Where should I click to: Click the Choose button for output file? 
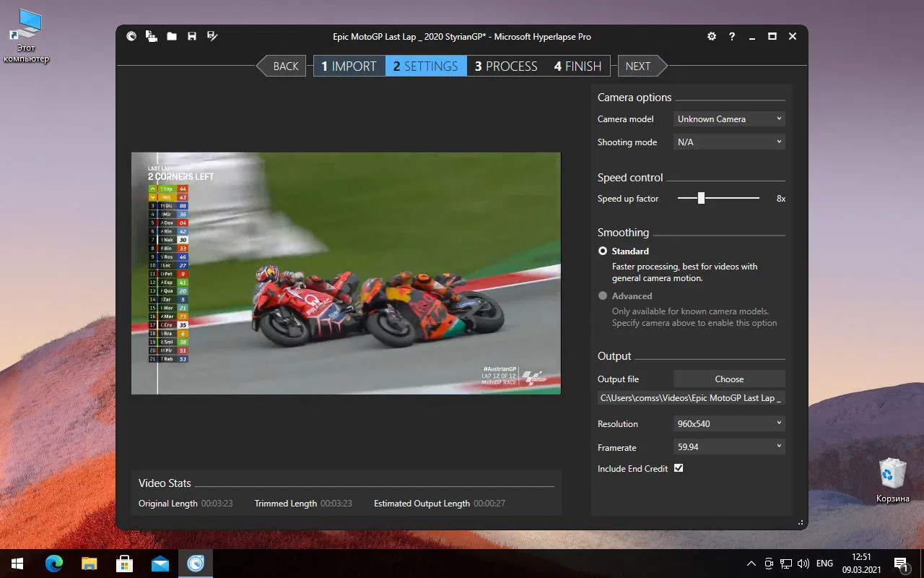click(728, 379)
